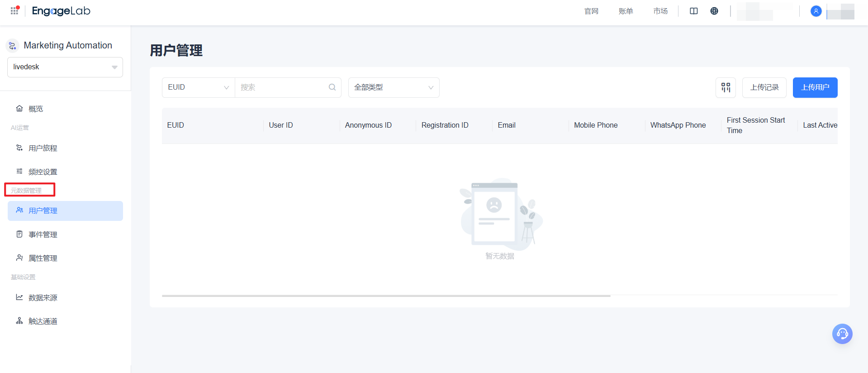Screen dimensions: 868x373
Task: Open the language globe icon
Action: click(x=714, y=11)
